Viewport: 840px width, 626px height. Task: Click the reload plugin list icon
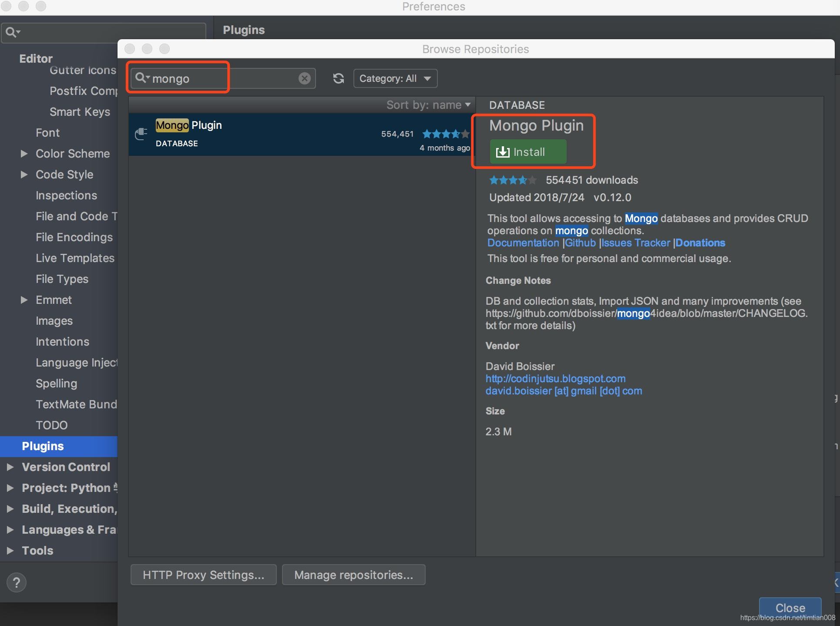[339, 78]
